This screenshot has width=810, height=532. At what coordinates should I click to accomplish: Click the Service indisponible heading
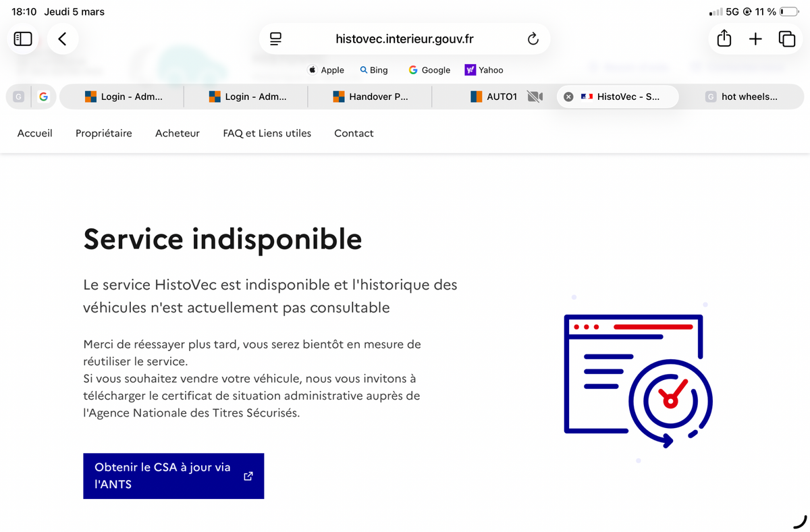[x=223, y=239]
